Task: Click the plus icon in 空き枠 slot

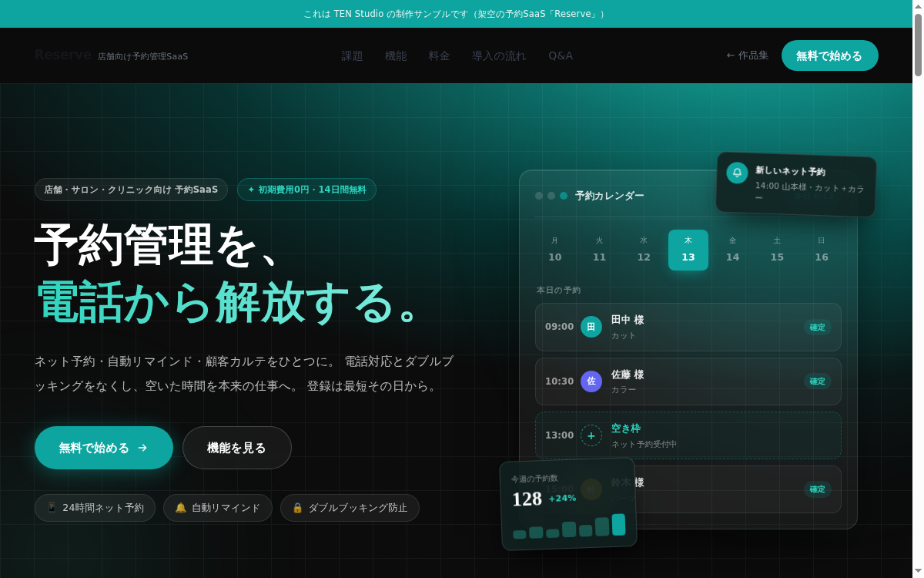Action: click(x=591, y=435)
